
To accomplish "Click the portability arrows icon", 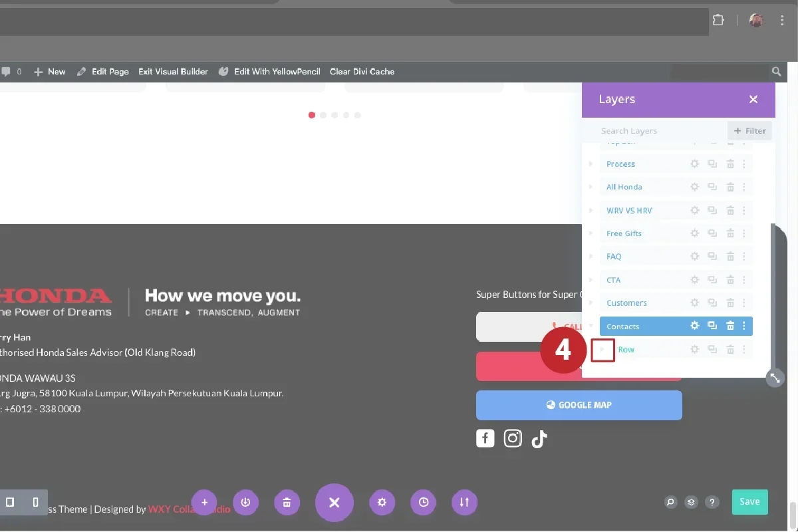I will click(x=464, y=502).
